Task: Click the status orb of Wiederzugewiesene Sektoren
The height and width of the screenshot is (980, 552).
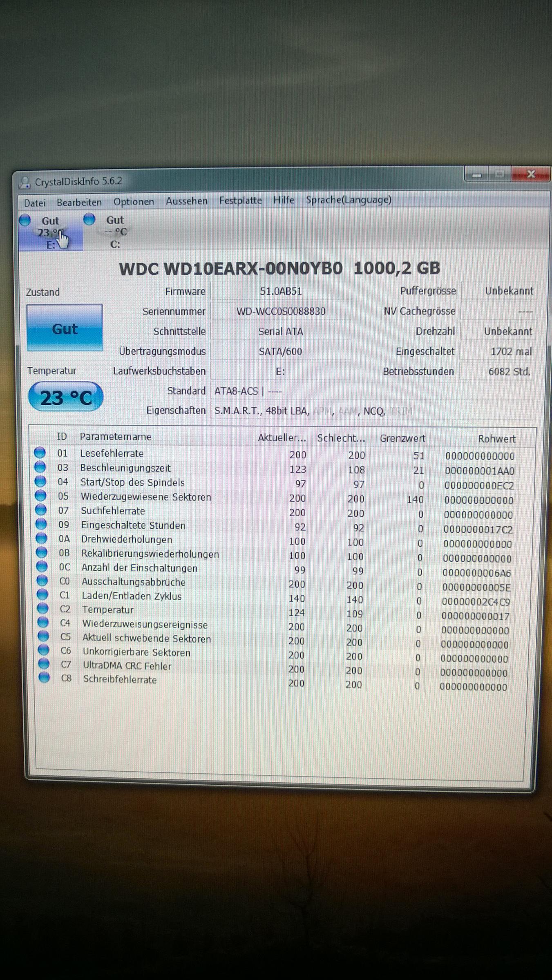Action: click(x=40, y=496)
